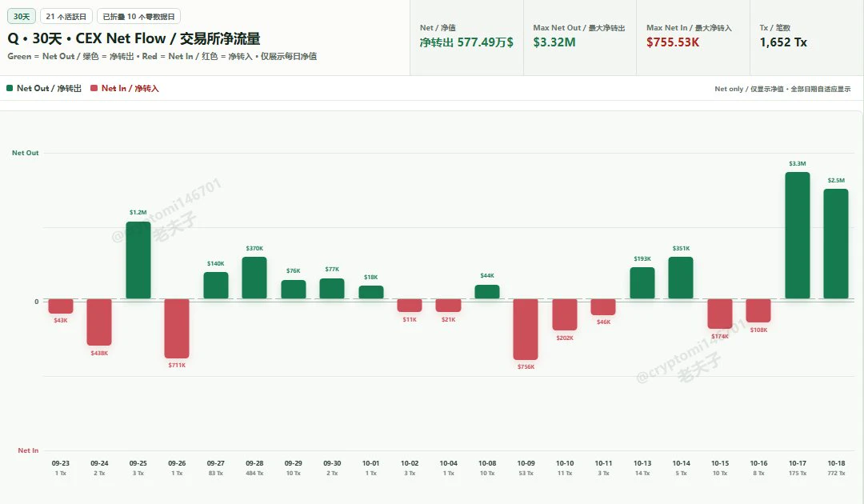
Task: Click the 21 个活跃日 pill
Action: click(x=66, y=17)
